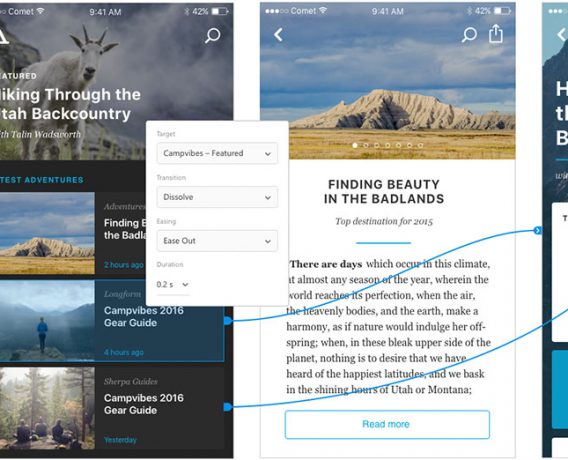Click the search icon on the Badlands article
The image size is (568, 460).
pos(469,35)
